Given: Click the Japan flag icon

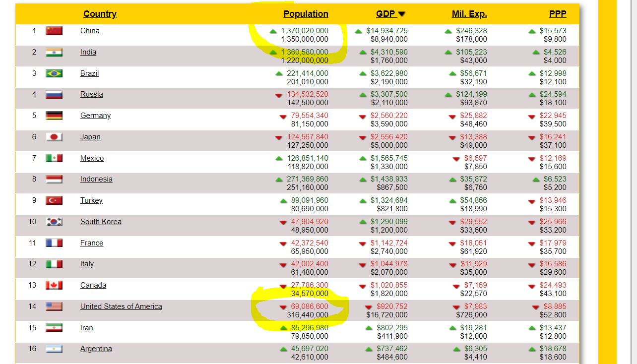Looking at the screenshot, I should coord(54,137).
